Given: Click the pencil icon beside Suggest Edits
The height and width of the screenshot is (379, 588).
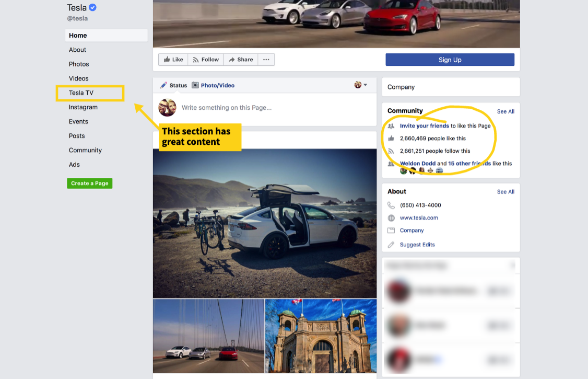Looking at the screenshot, I should point(391,245).
